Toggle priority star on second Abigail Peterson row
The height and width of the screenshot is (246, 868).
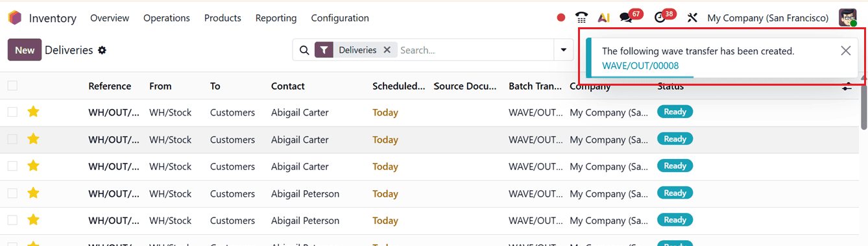coord(33,220)
